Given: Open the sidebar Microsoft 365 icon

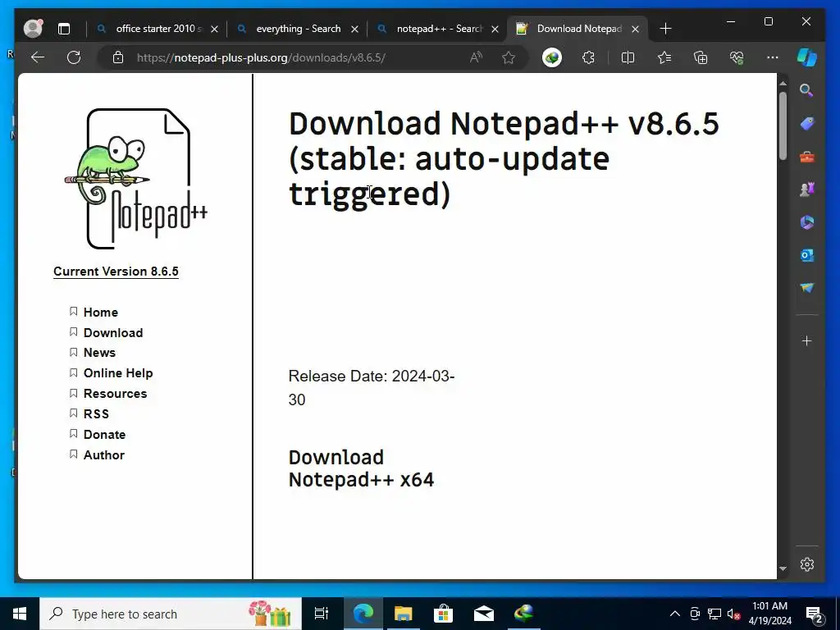Looking at the screenshot, I should [x=807, y=222].
